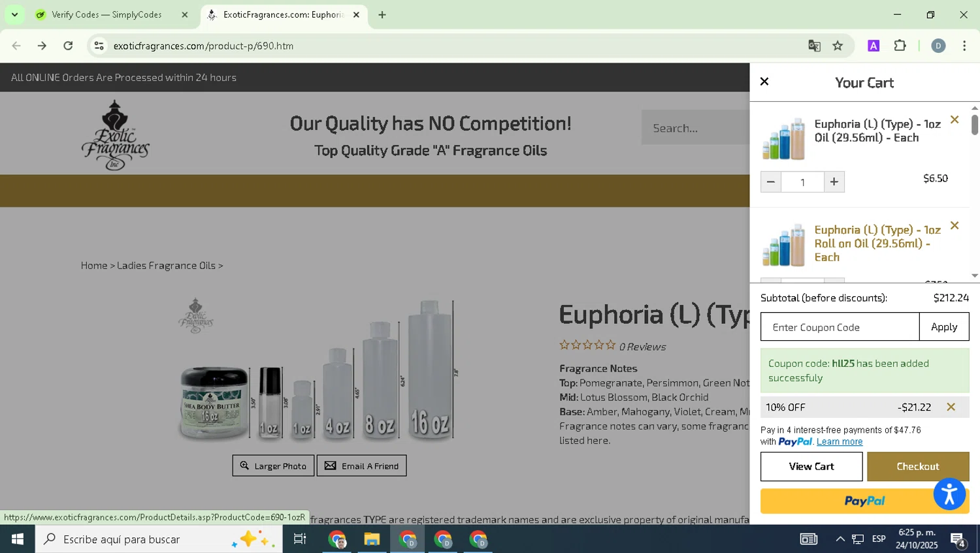Open the Translate page icon
This screenshot has height=553, width=980.
[814, 46]
